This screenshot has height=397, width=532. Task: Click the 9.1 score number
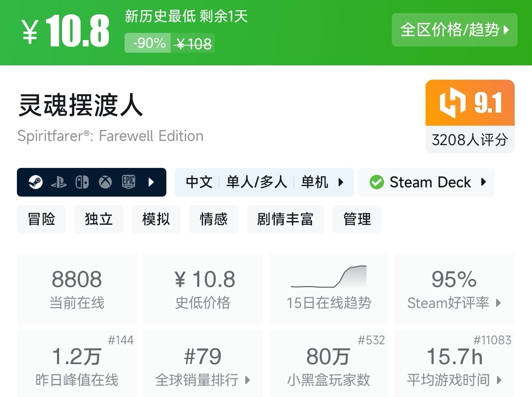pos(488,103)
